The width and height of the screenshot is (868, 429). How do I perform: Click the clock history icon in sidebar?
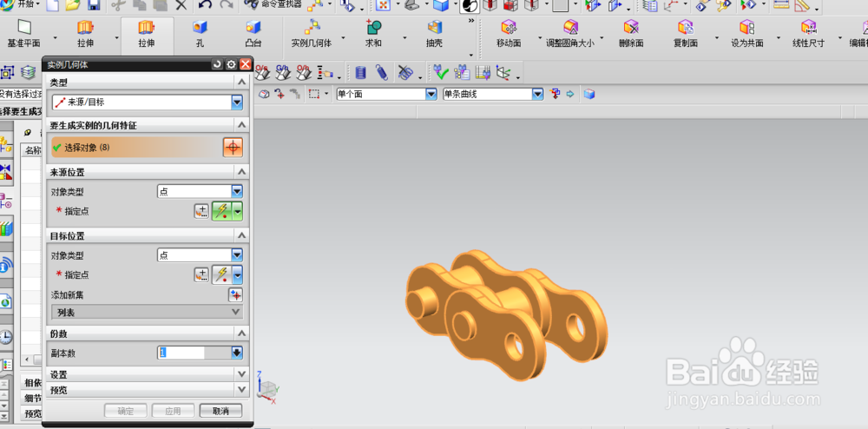pos(5,337)
